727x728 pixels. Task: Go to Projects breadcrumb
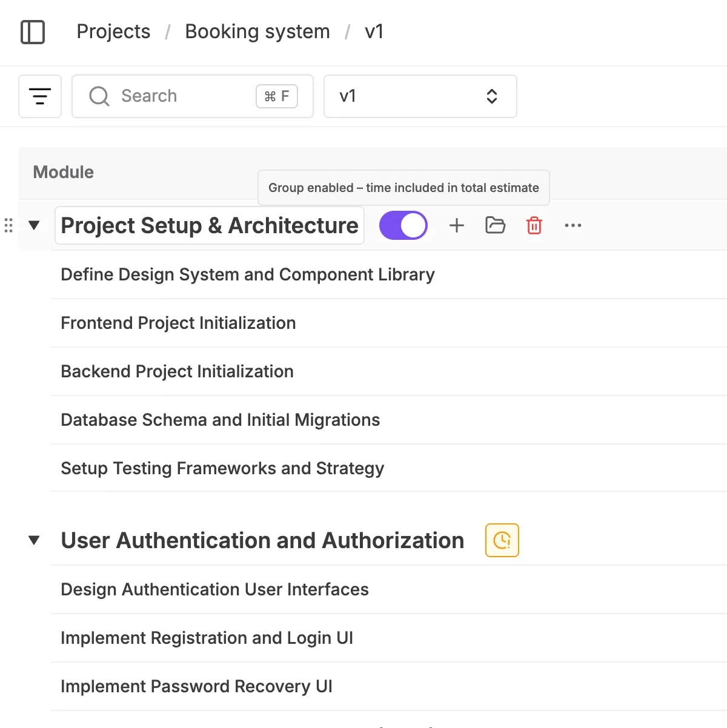(x=113, y=31)
